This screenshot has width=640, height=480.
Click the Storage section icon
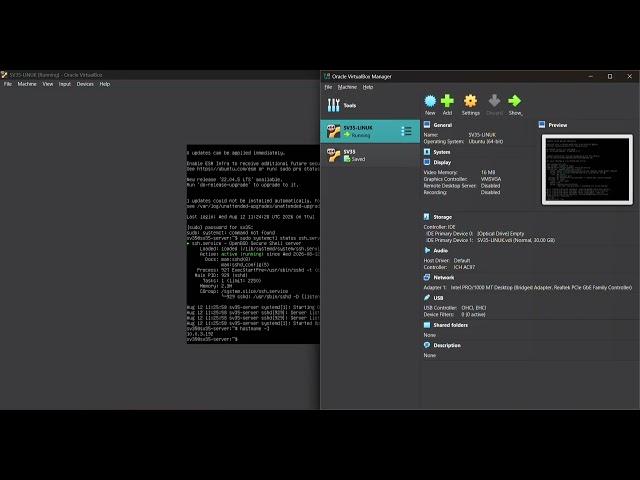[x=427, y=217]
